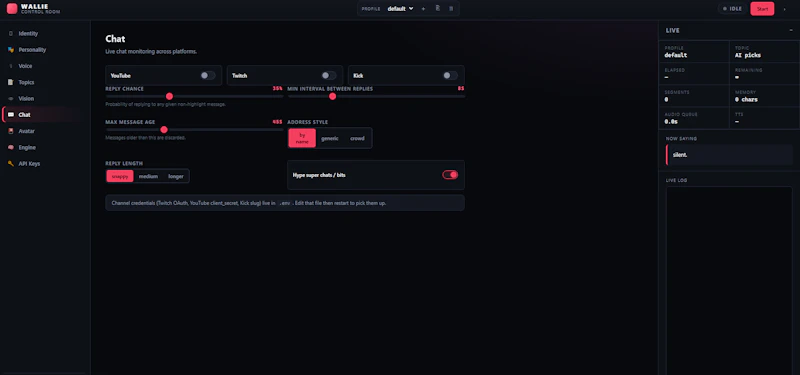Click the Wallie logo icon

click(12, 9)
